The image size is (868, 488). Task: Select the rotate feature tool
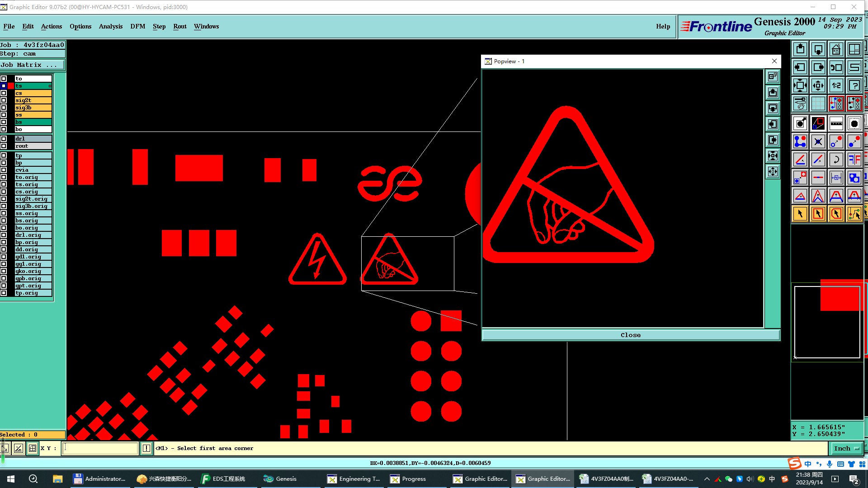coord(836,160)
